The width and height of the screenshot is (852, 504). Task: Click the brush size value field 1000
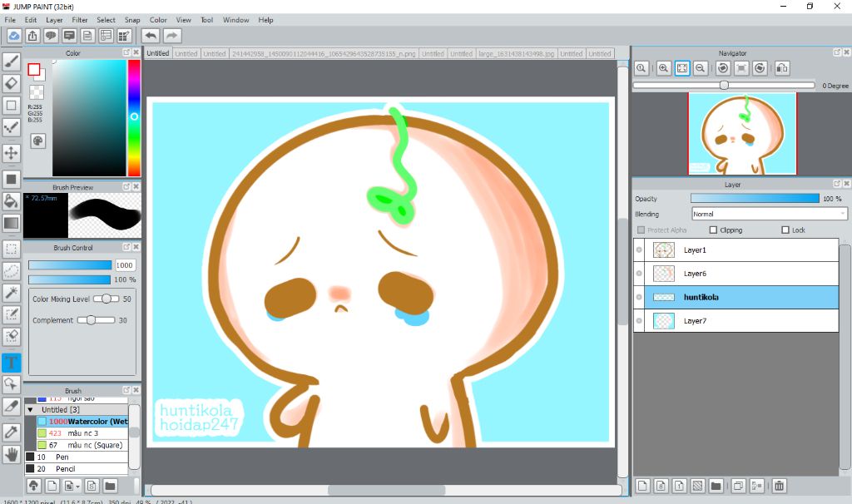pos(125,265)
